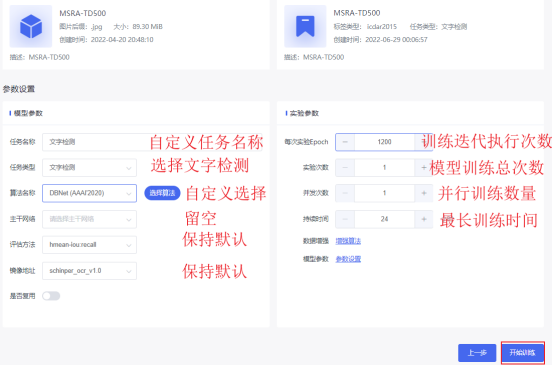Open the 增强算法 link

[x=348, y=241]
